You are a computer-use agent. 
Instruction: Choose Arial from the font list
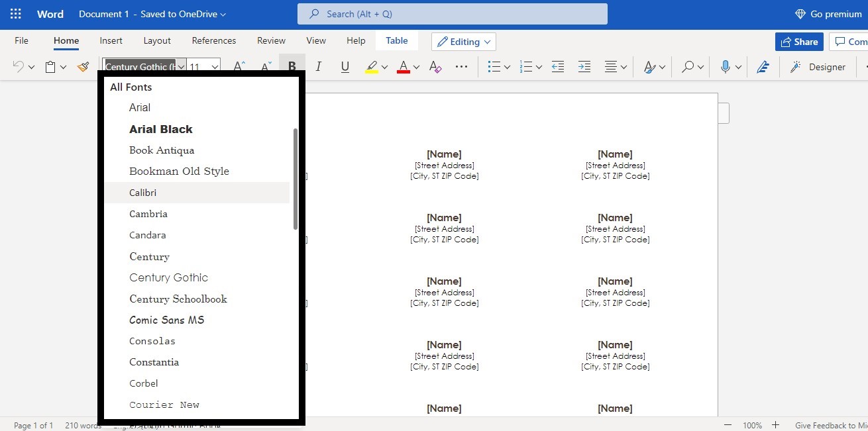pos(196,107)
